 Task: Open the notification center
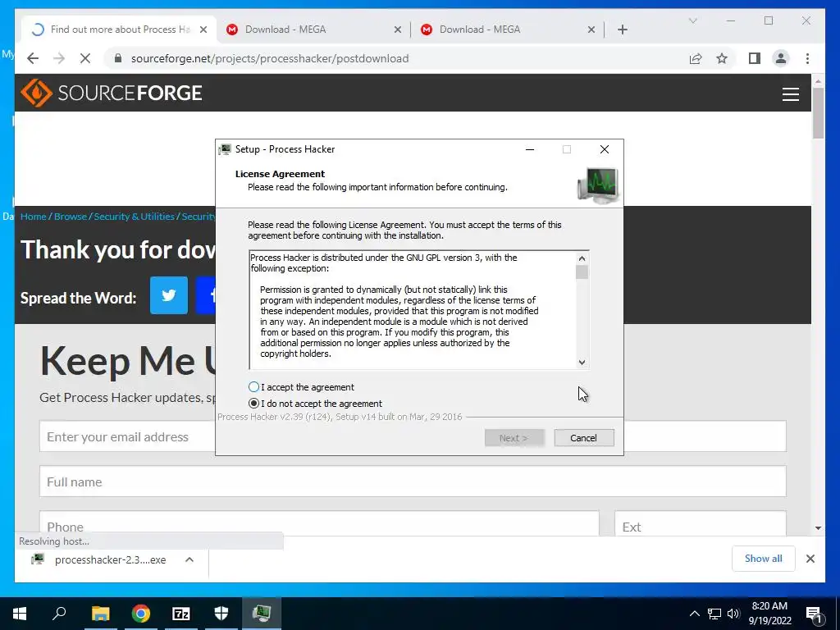click(814, 614)
